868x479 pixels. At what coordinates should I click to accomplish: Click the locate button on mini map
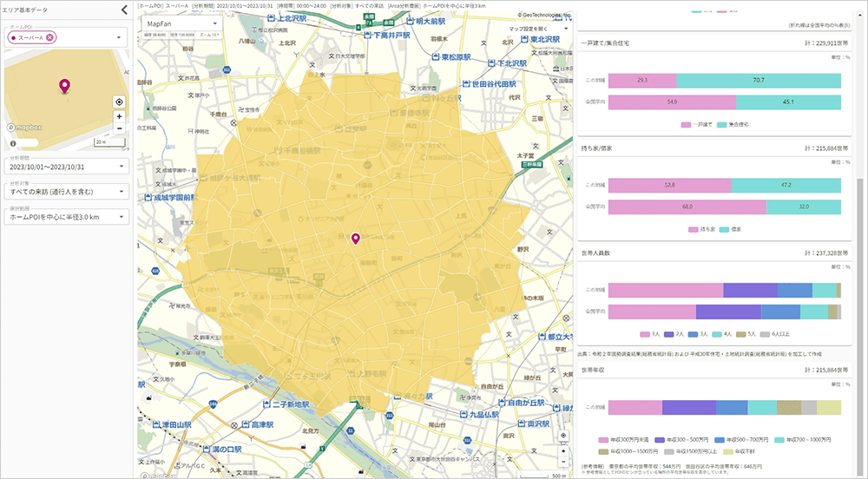tap(119, 102)
